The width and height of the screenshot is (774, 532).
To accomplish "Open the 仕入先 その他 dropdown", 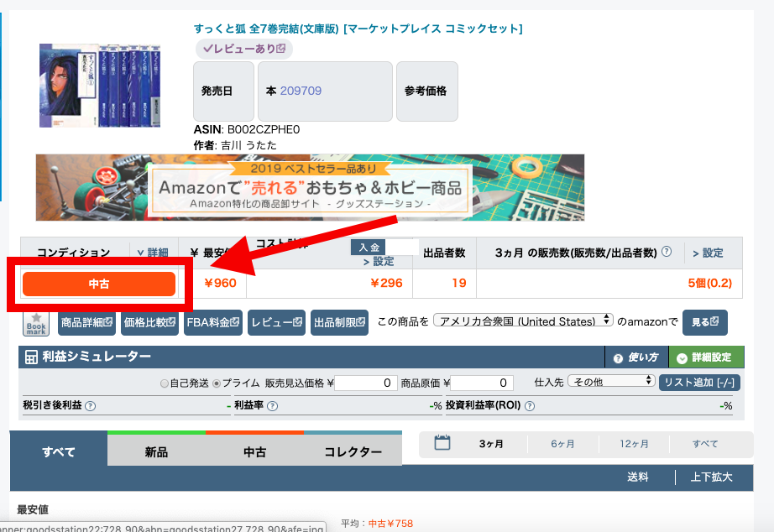I will (611, 381).
